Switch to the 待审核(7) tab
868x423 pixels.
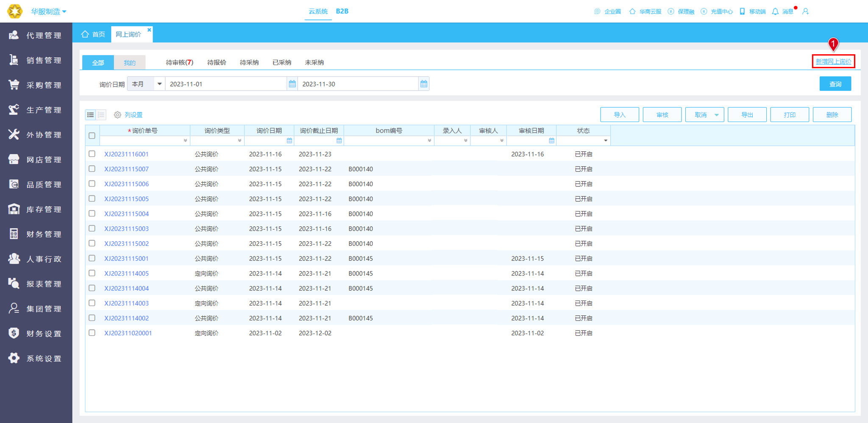click(x=179, y=62)
